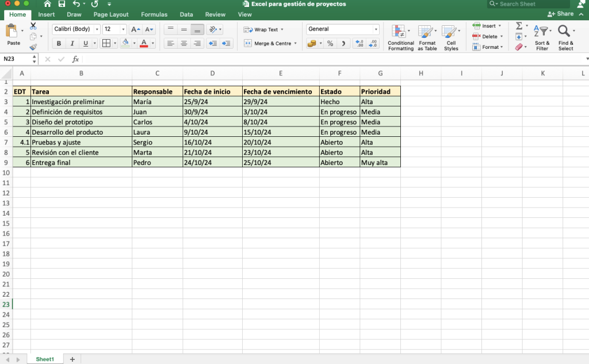Open the Calibri (Body) font dropdown
Screen dimensions: 589x364
[77, 29]
